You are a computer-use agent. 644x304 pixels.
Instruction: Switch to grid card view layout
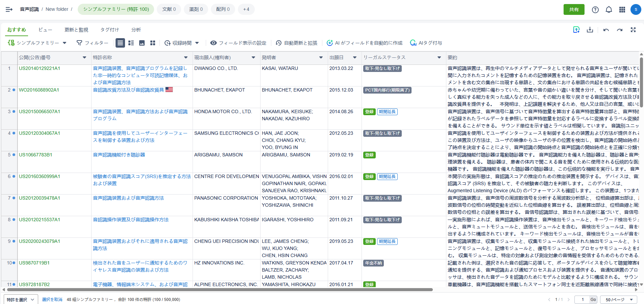[153, 43]
